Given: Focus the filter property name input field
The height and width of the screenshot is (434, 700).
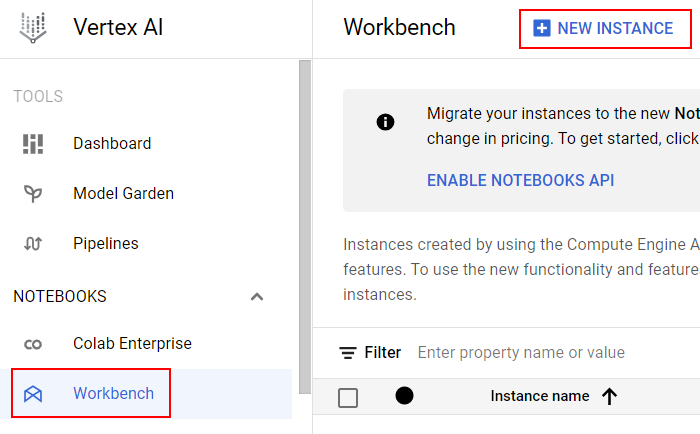Looking at the screenshot, I should (558, 353).
